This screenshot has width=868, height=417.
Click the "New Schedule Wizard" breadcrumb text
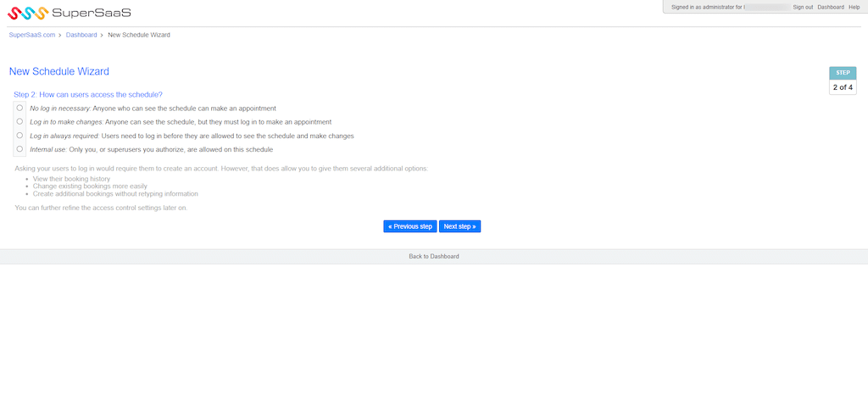(x=139, y=35)
